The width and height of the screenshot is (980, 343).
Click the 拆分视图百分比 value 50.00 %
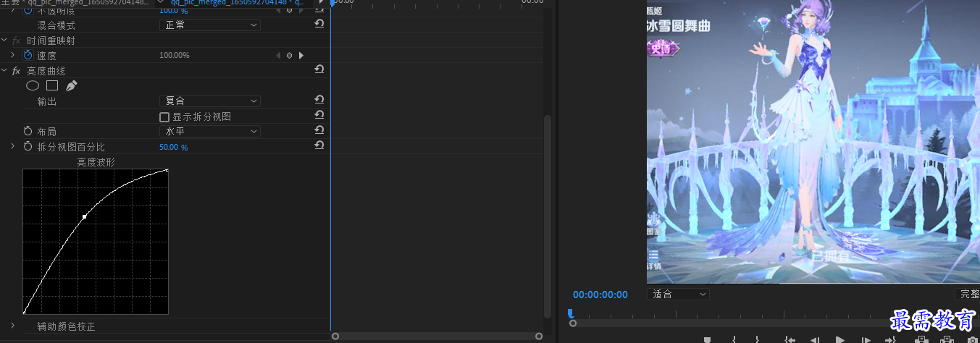pyautogui.click(x=173, y=147)
